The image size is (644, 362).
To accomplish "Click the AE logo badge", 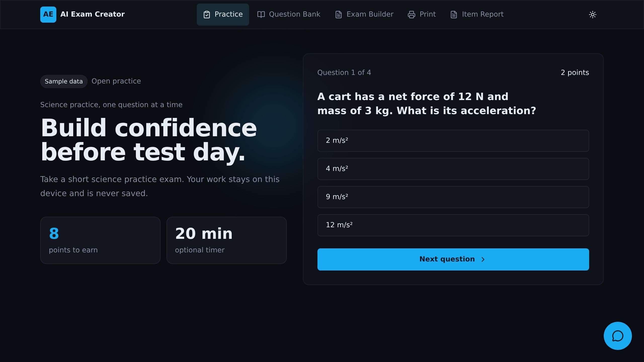I will click(x=48, y=14).
